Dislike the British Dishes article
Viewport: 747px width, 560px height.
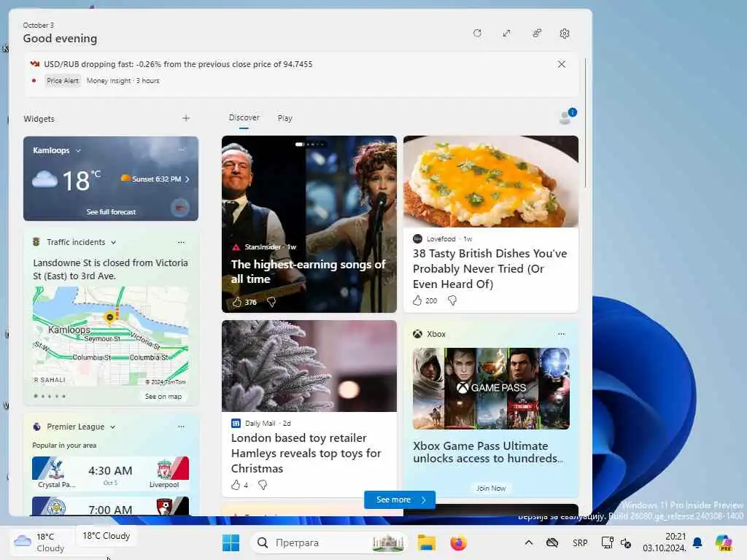click(x=452, y=300)
